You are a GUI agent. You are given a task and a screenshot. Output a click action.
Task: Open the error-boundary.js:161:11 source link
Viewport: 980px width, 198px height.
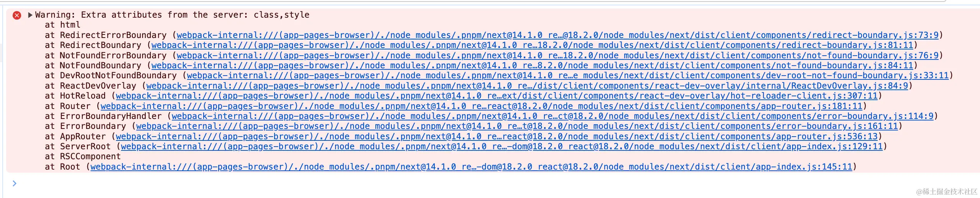tap(517, 126)
